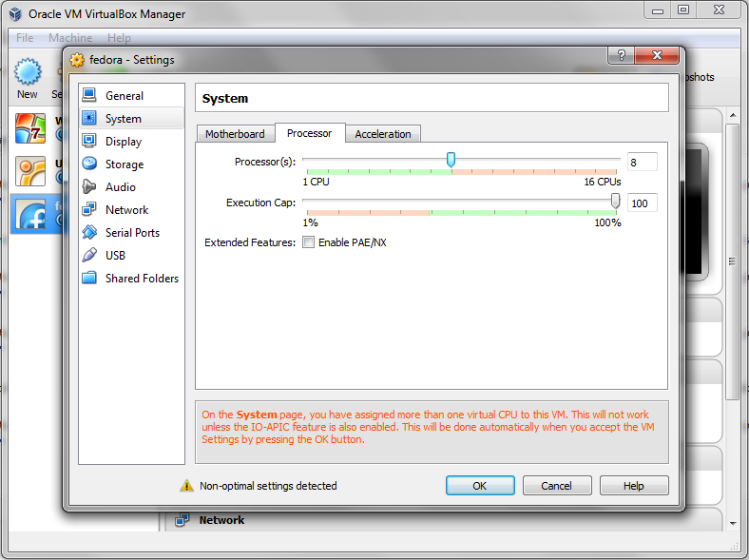Viewport: 749px width, 560px height.
Task: Select the fedora VM icon in Manager list
Action: click(31, 214)
